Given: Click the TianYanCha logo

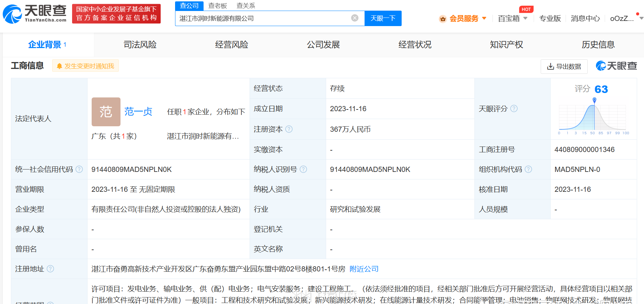Looking at the screenshot, I should (x=35, y=14).
